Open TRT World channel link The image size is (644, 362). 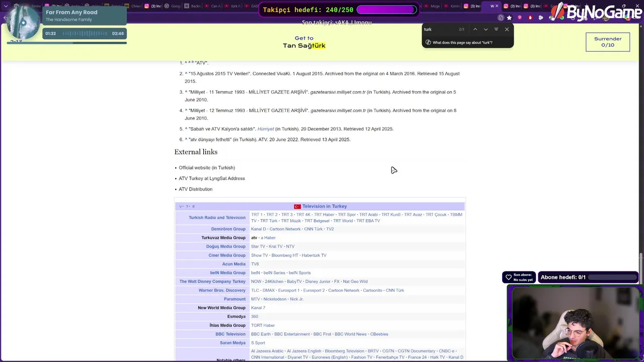pyautogui.click(x=343, y=221)
